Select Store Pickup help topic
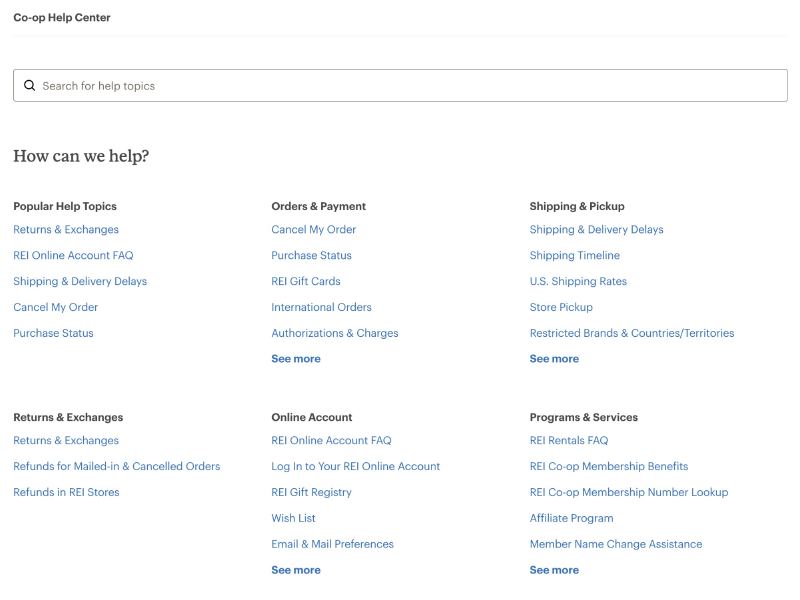 coord(561,308)
